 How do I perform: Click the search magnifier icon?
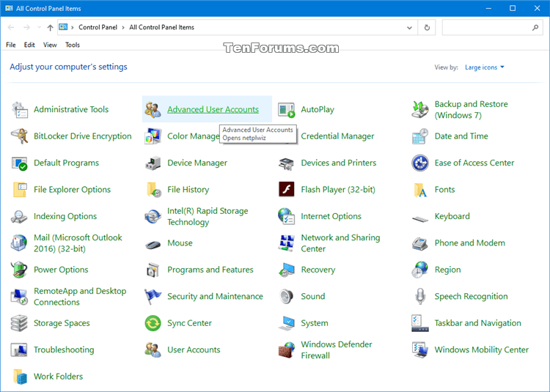click(x=535, y=28)
